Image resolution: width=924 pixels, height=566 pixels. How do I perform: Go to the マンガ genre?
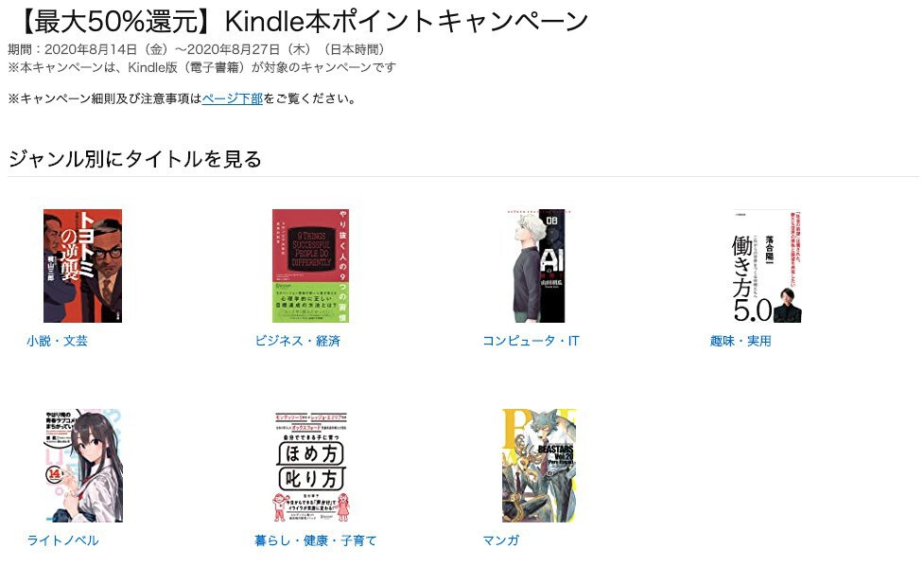tap(501, 540)
